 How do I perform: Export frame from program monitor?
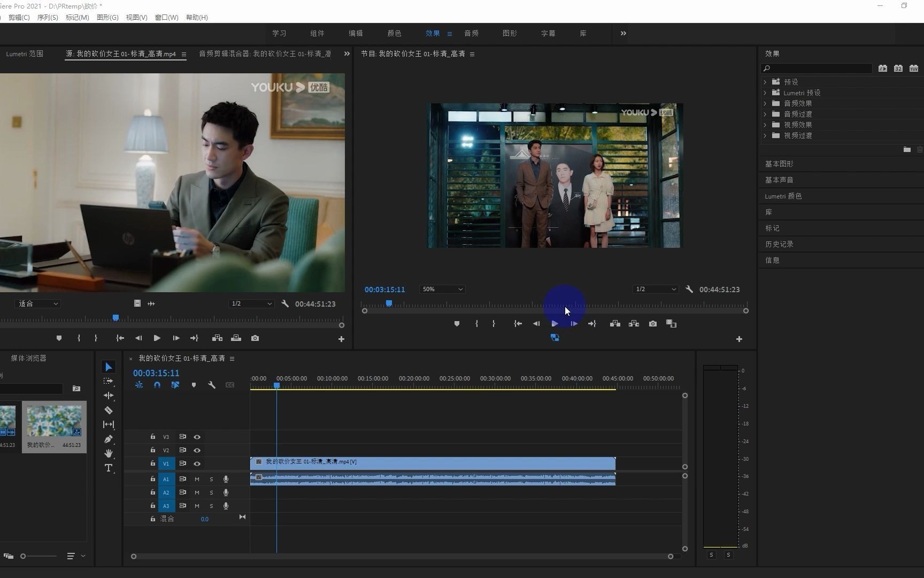point(652,324)
